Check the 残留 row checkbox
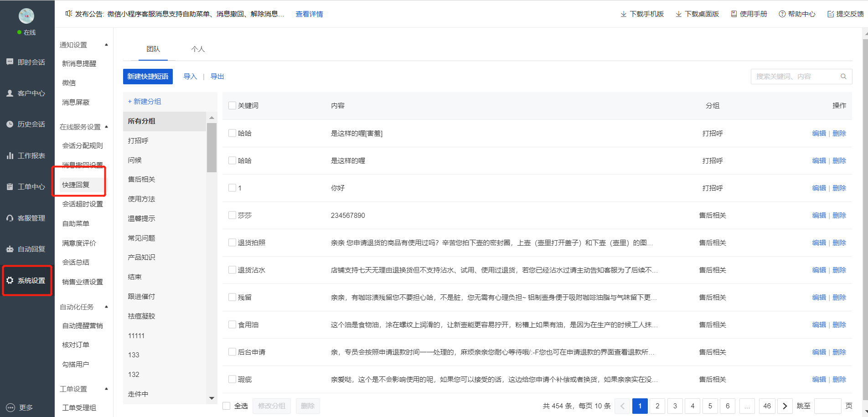The image size is (868, 417). pos(232,297)
